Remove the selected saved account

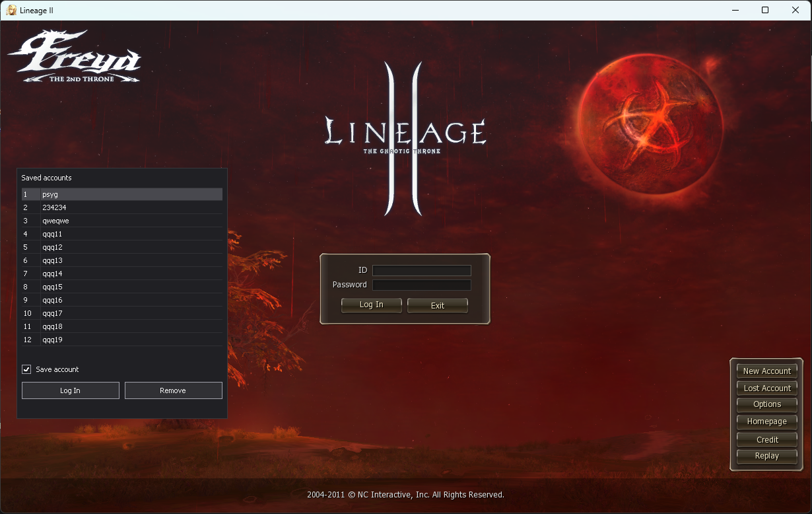[x=173, y=390]
